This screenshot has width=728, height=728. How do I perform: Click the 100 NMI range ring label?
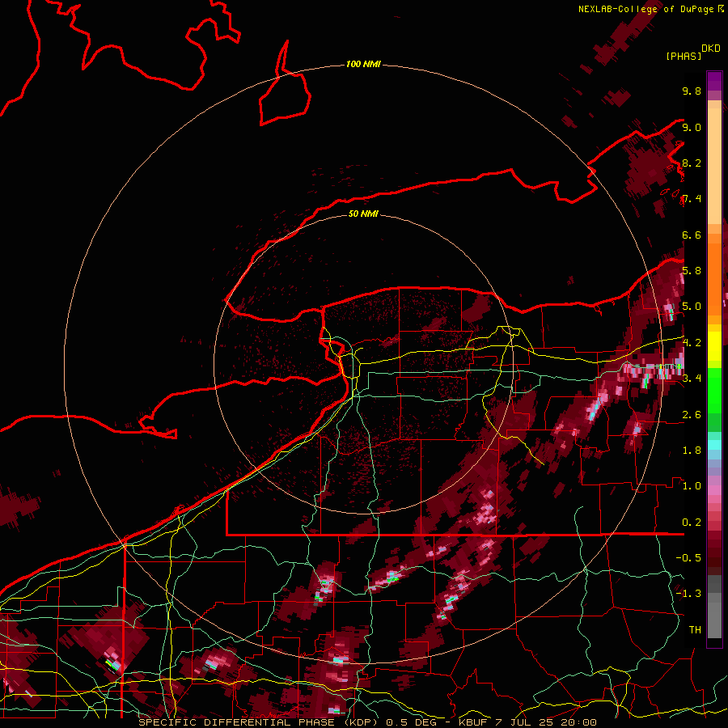click(x=363, y=64)
